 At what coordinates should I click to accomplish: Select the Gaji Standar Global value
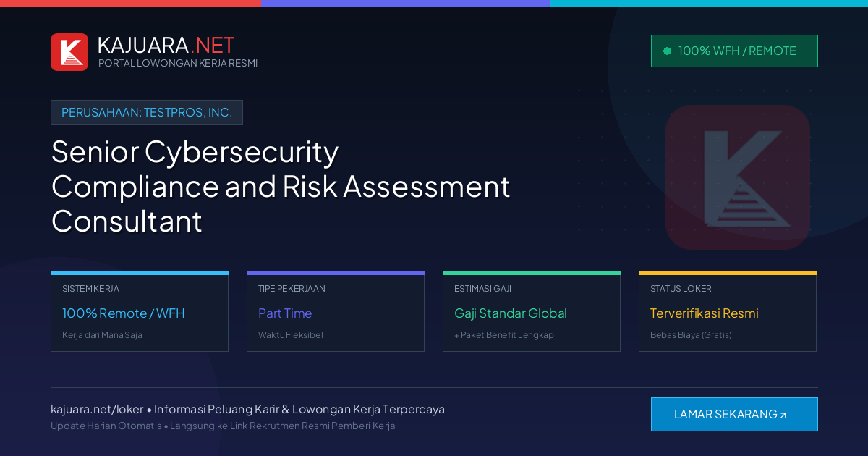pos(511,313)
